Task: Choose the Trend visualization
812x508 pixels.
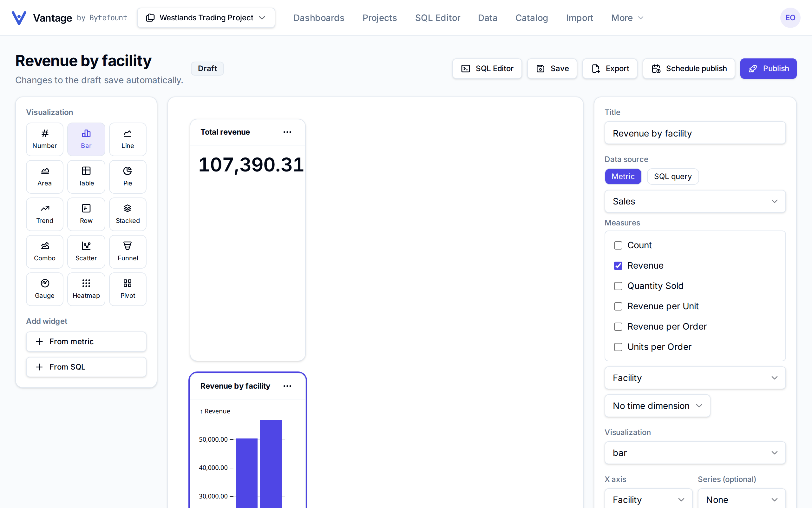Action: tap(45, 214)
